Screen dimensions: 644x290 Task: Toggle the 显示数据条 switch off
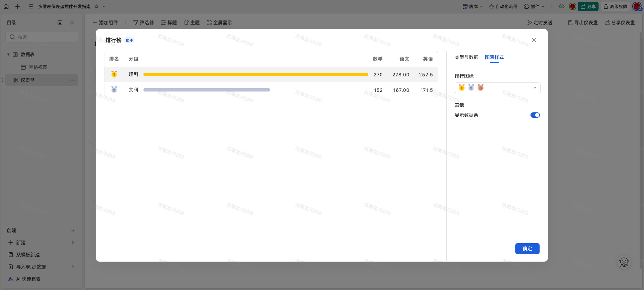[x=535, y=115]
